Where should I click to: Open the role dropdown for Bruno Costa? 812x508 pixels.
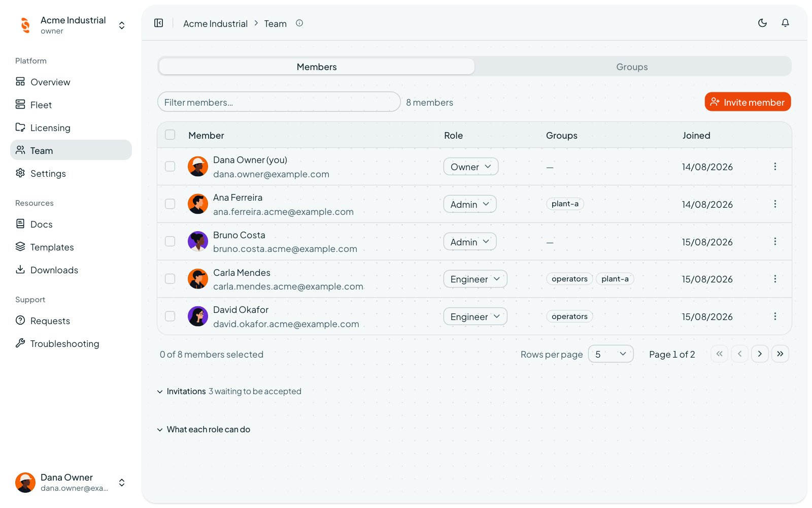coord(470,242)
